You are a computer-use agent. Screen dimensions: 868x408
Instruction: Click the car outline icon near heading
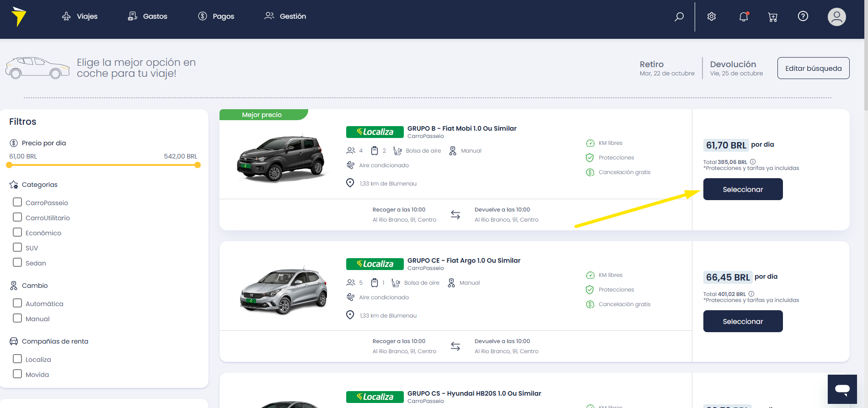click(38, 68)
